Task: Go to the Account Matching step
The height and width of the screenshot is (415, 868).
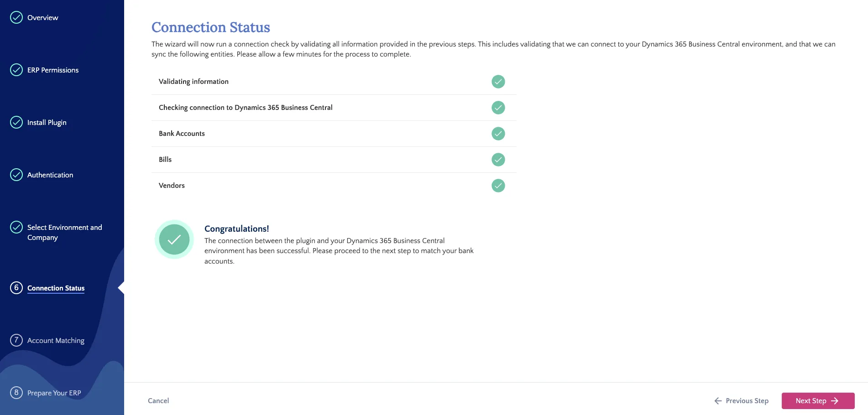Action: pyautogui.click(x=56, y=341)
